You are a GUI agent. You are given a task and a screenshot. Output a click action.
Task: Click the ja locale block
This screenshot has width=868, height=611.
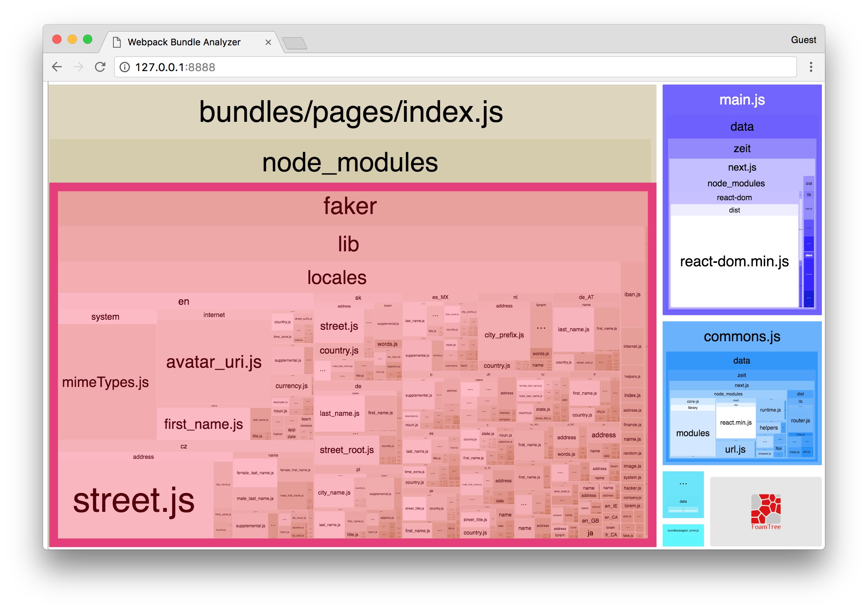590,533
